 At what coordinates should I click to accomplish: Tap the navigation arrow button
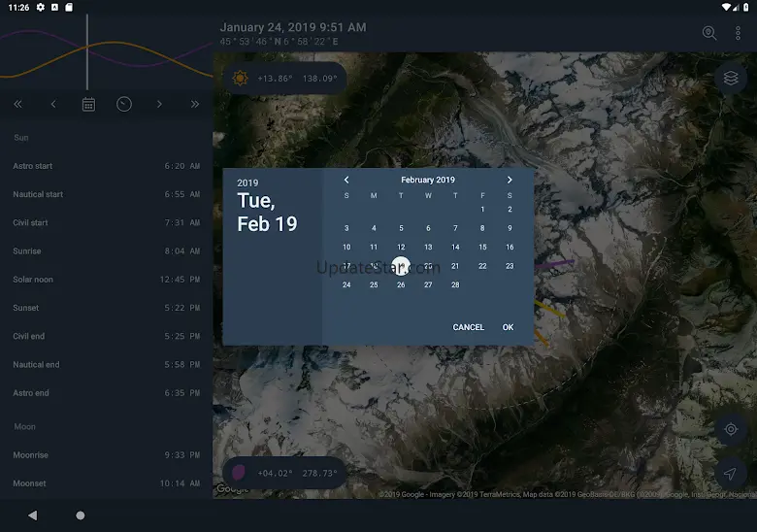(731, 474)
